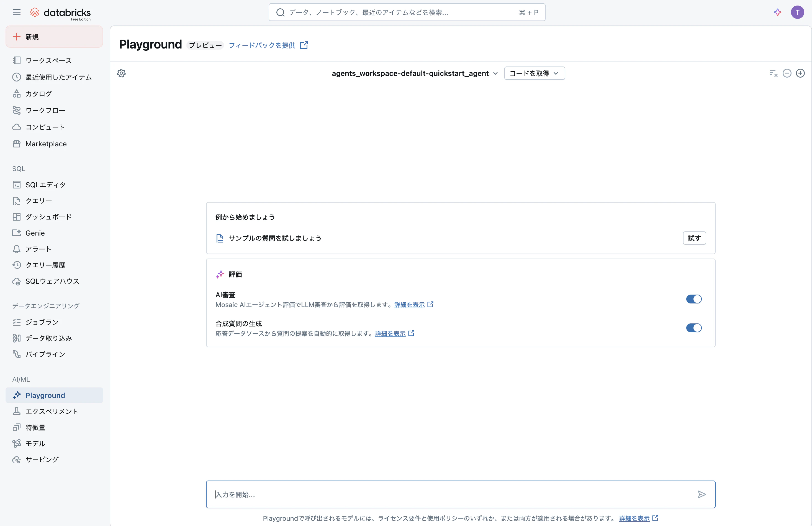
Task: Remove the endpoint with minus icon
Action: (787, 73)
